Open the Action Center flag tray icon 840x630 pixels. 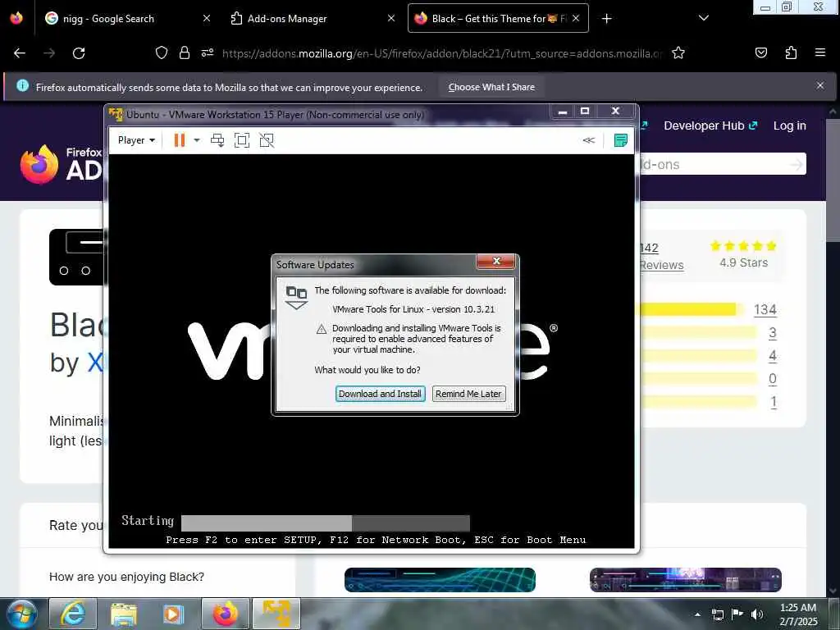(x=737, y=614)
